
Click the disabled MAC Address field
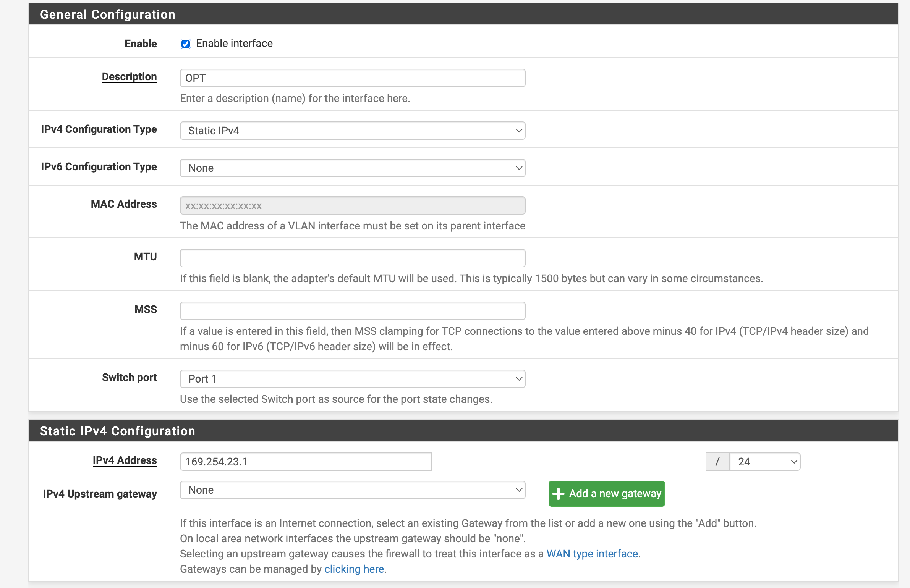pos(352,205)
